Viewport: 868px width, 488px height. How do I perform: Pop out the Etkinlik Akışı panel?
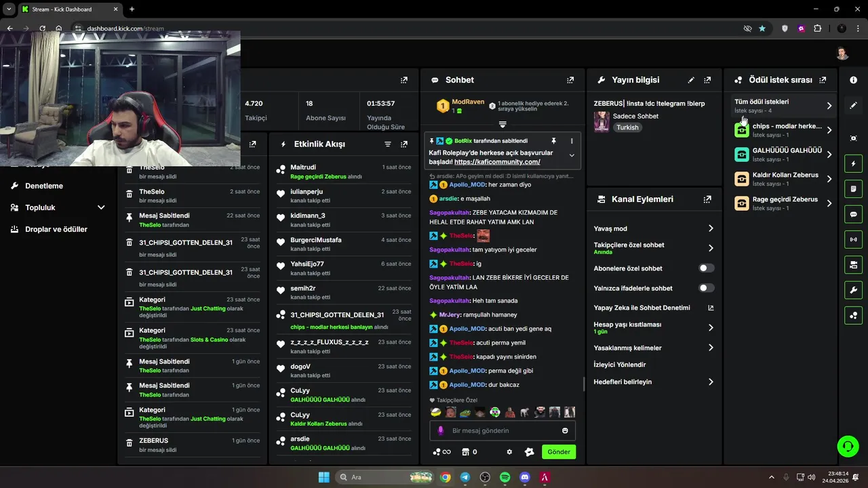click(x=404, y=144)
